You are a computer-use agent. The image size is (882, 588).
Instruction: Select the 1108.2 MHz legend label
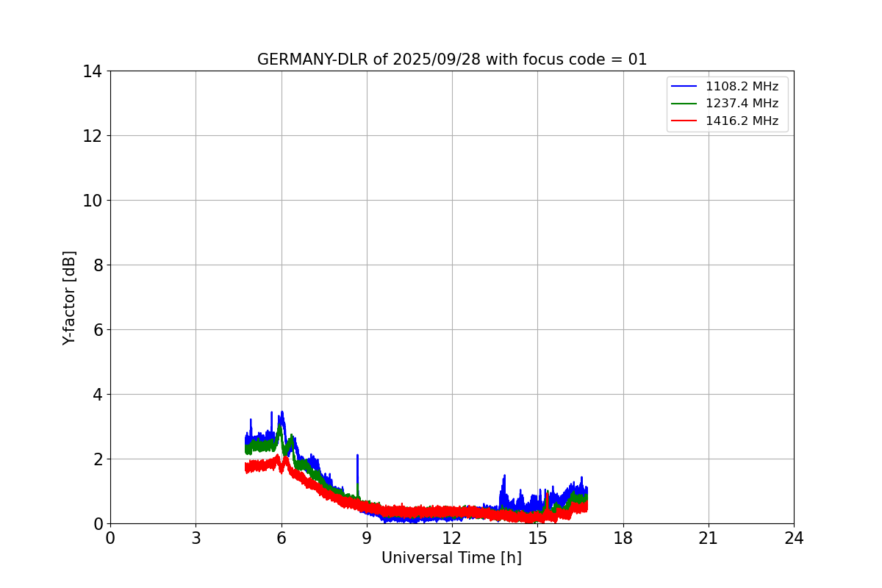742,86
